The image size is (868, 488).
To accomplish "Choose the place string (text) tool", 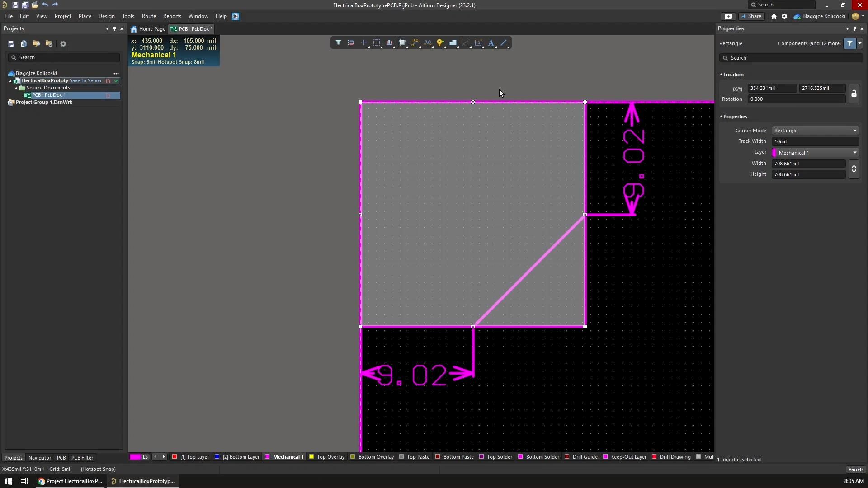I will (491, 42).
